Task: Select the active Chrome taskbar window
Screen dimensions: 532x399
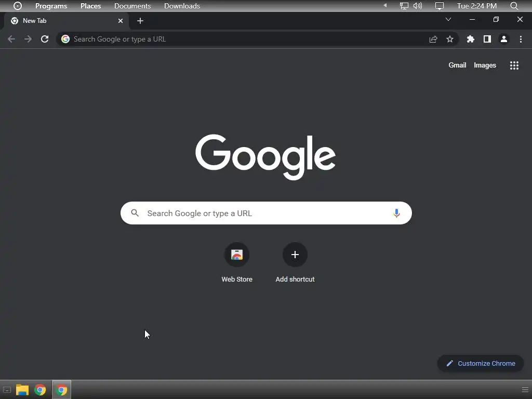Action: pyautogui.click(x=61, y=390)
